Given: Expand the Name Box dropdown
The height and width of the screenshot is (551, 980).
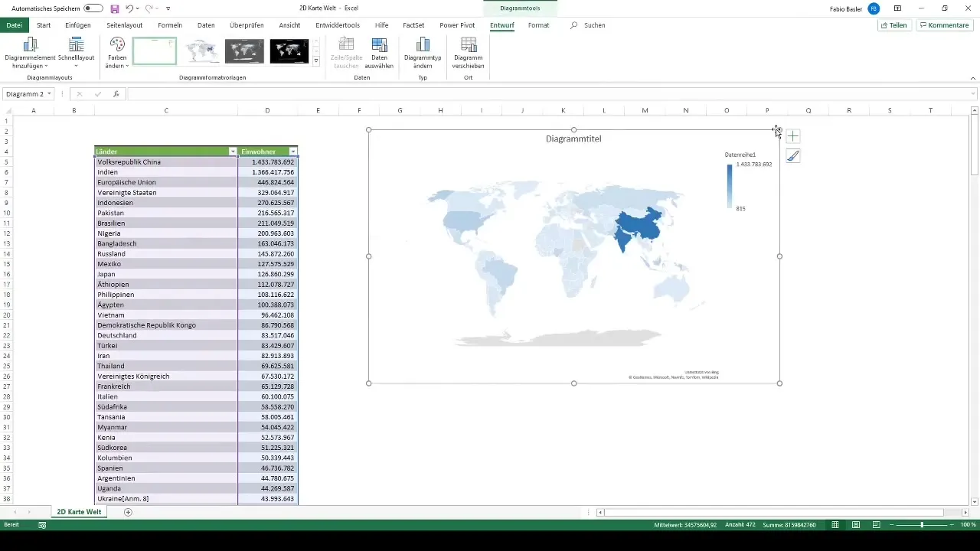Looking at the screenshot, I should pos(49,94).
